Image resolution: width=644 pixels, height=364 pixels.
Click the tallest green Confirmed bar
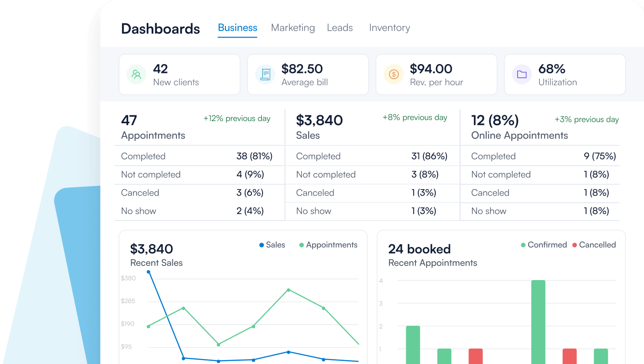click(x=538, y=322)
